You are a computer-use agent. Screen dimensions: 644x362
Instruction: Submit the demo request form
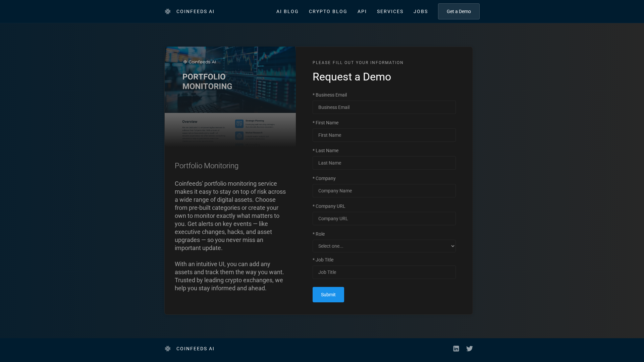click(328, 295)
